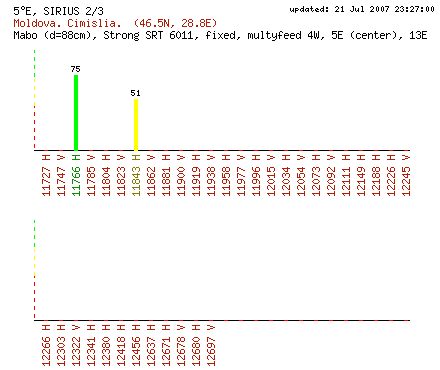Click frequency label 12034 H
Screen dimensions: 440x370
pyautogui.click(x=286, y=175)
